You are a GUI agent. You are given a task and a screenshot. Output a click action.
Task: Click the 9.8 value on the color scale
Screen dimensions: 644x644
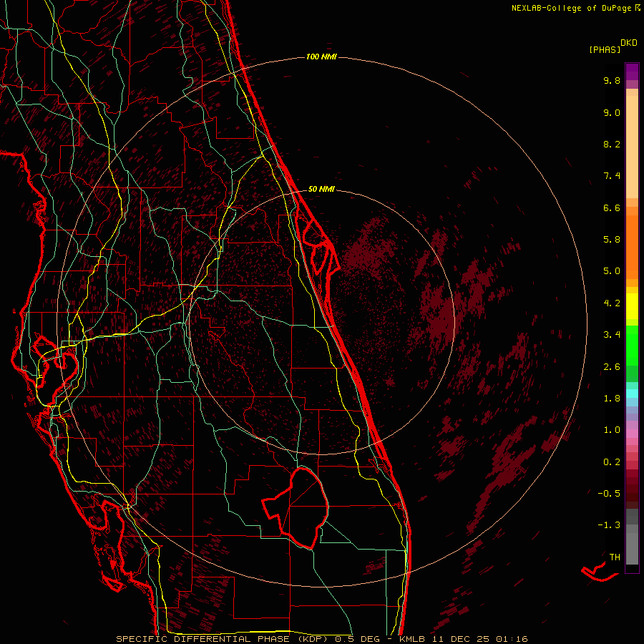[x=612, y=80]
